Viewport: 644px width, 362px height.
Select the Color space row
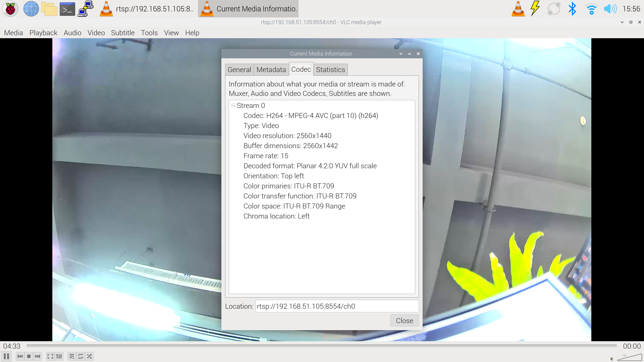(294, 206)
